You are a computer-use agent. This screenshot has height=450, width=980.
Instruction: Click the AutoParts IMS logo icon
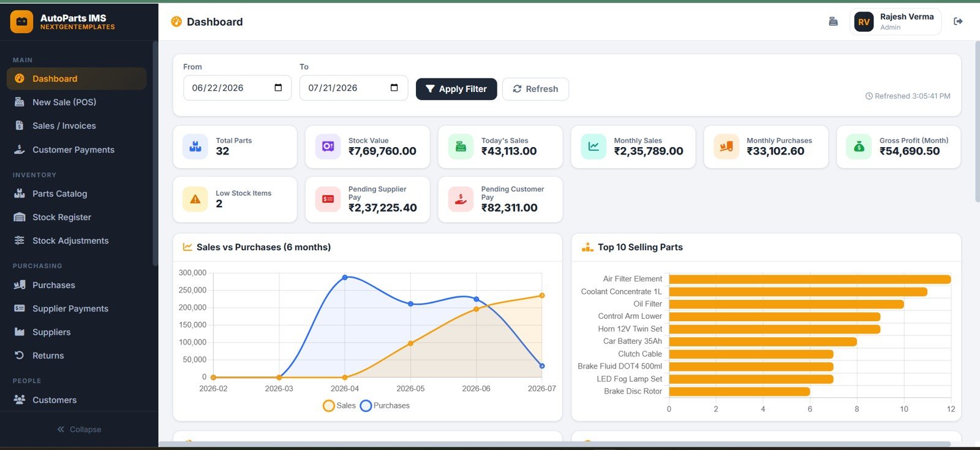pyautogui.click(x=21, y=21)
